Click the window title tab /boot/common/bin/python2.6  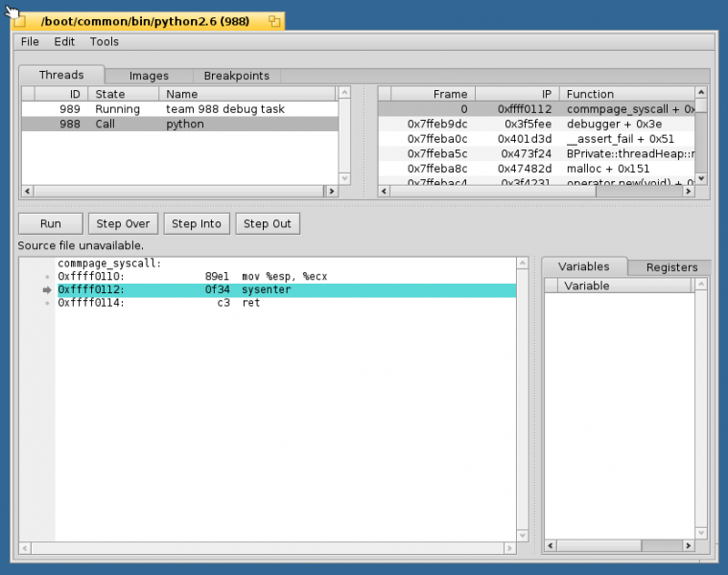[x=145, y=21]
